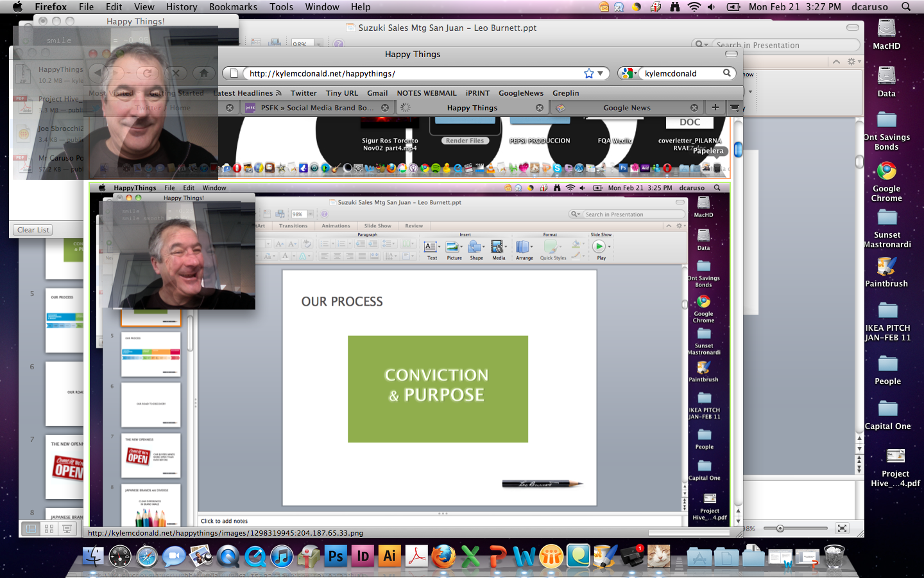
Task: Launch InDesign from the Dock
Action: [363, 556]
